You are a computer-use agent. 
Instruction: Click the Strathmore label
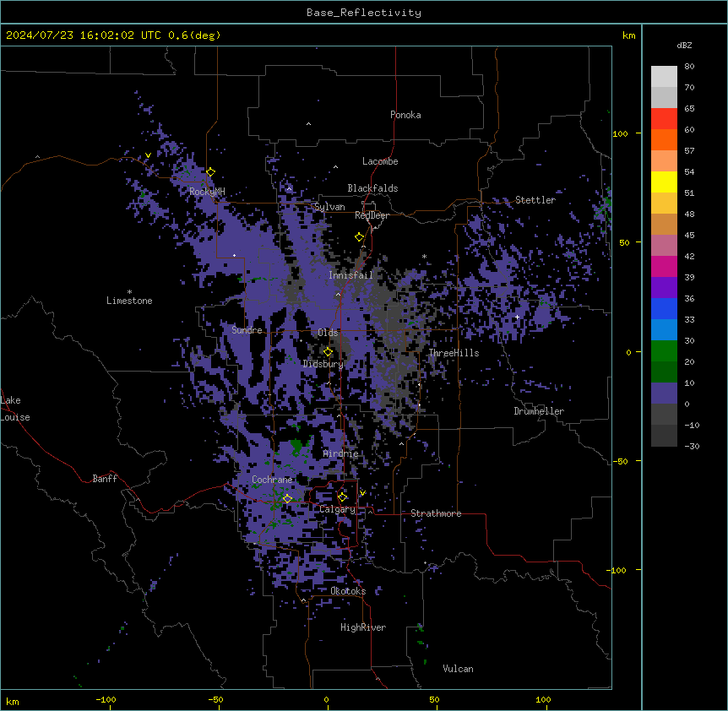coord(436,513)
